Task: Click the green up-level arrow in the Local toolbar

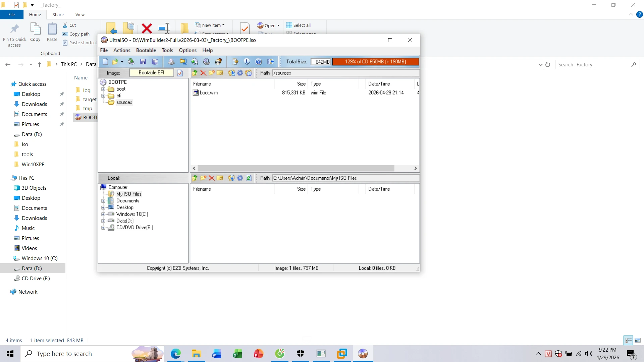Action: (x=195, y=178)
